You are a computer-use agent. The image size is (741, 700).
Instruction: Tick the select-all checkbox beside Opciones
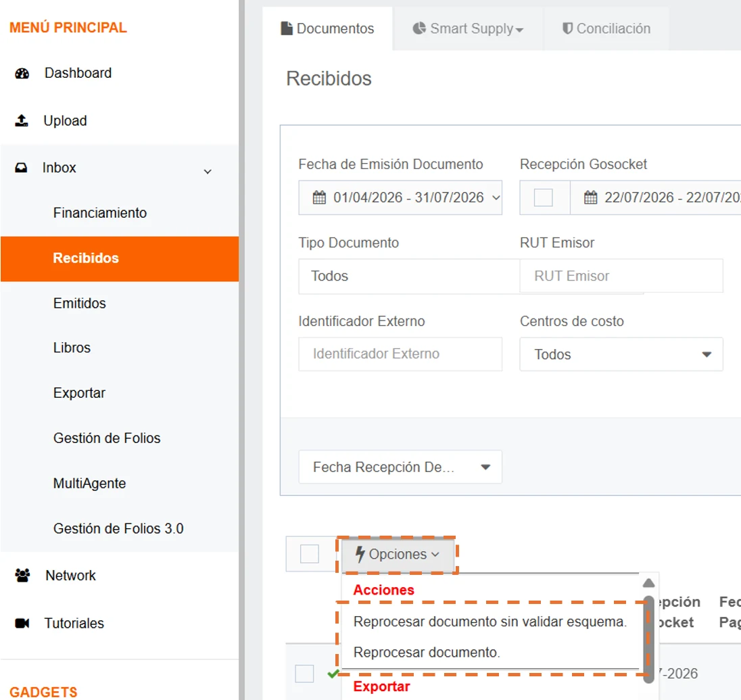(310, 553)
